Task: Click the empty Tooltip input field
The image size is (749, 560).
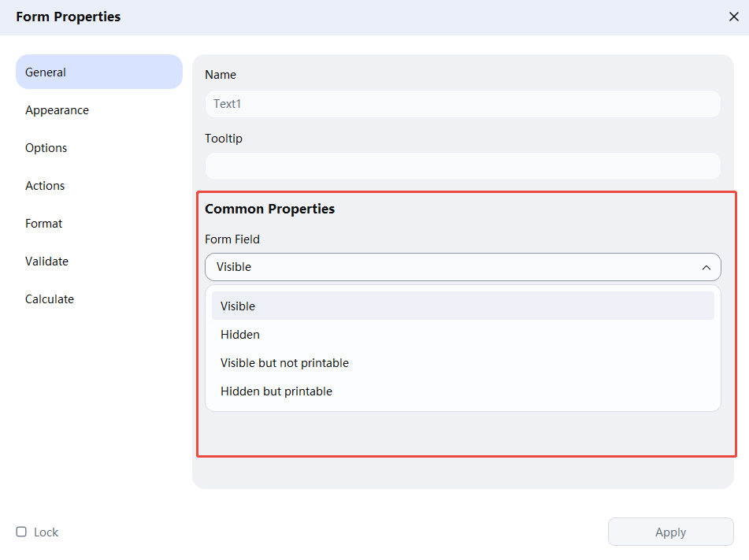Action: pyautogui.click(x=462, y=166)
